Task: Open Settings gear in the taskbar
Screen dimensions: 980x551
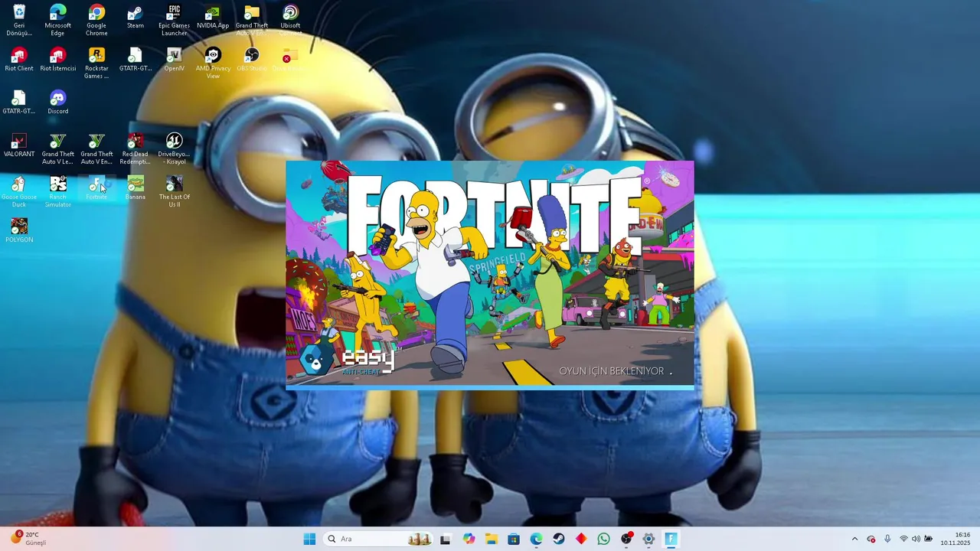Action: pyautogui.click(x=648, y=539)
